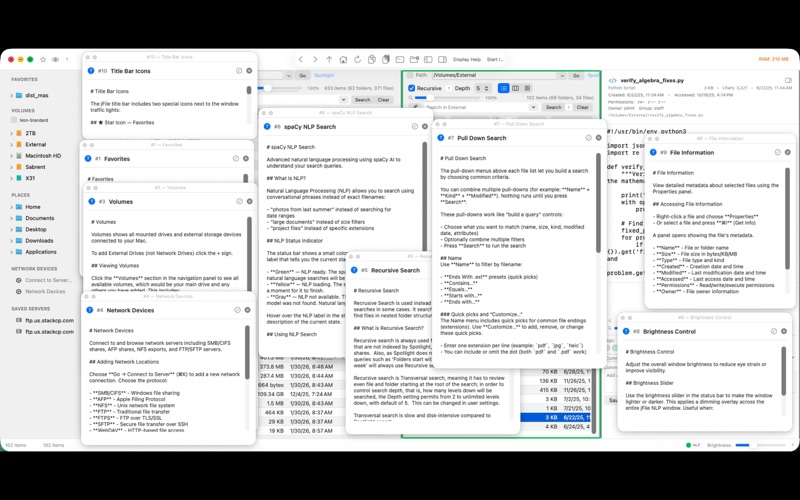Click the new folder toolbar icon
Screen dimensions: 800x500
pos(414,59)
